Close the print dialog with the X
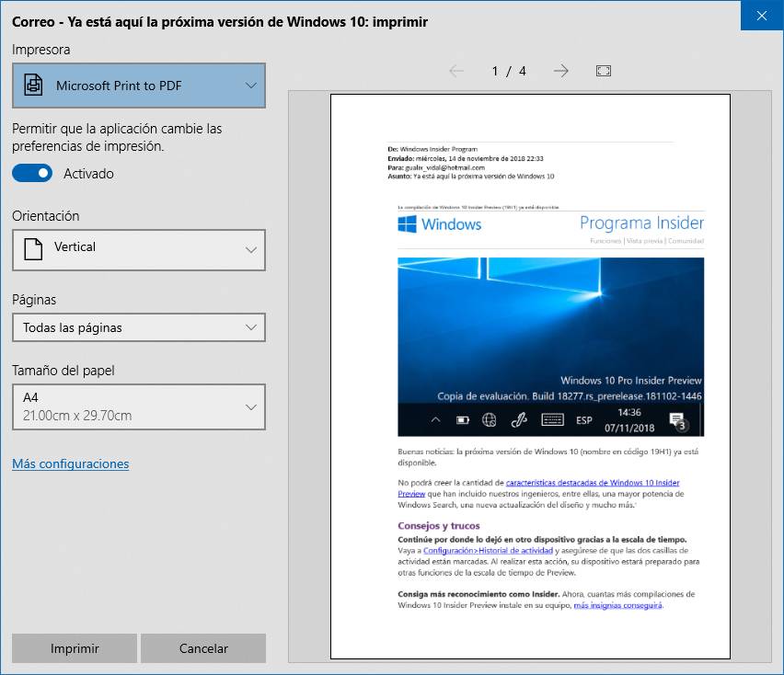784x675 pixels. 762,16
